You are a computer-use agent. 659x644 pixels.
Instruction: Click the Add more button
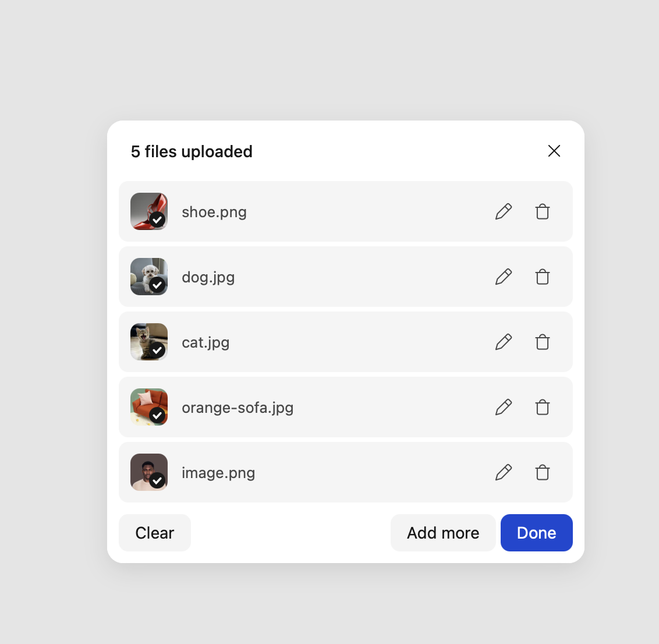pos(443,533)
